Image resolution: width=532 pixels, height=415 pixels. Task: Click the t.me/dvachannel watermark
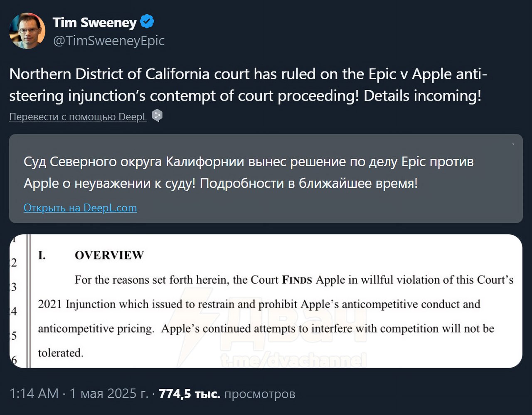click(293, 360)
